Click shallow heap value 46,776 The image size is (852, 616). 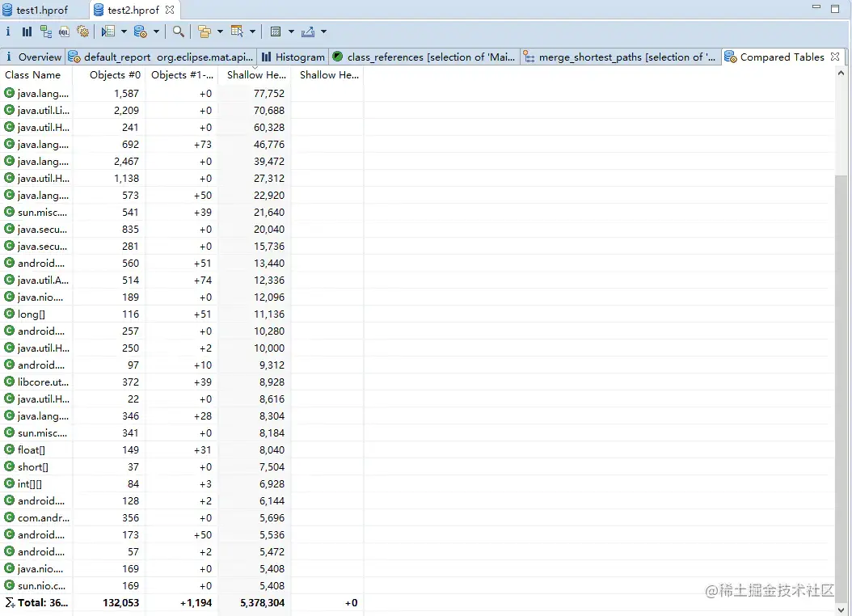click(269, 144)
